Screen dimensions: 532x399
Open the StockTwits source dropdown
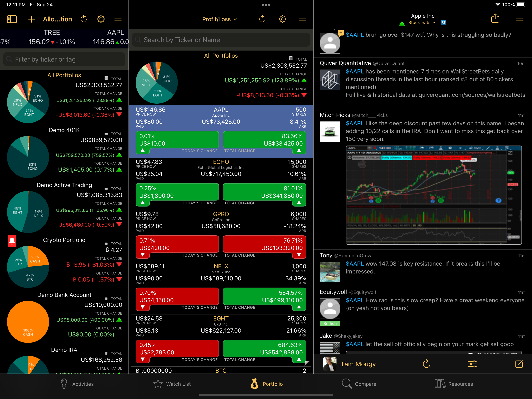[422, 23]
